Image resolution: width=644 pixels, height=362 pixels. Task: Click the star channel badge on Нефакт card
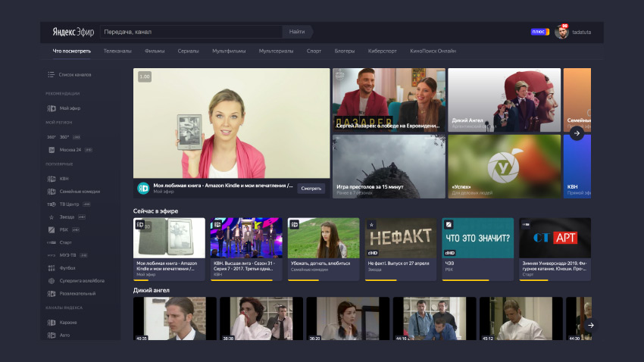(x=372, y=224)
